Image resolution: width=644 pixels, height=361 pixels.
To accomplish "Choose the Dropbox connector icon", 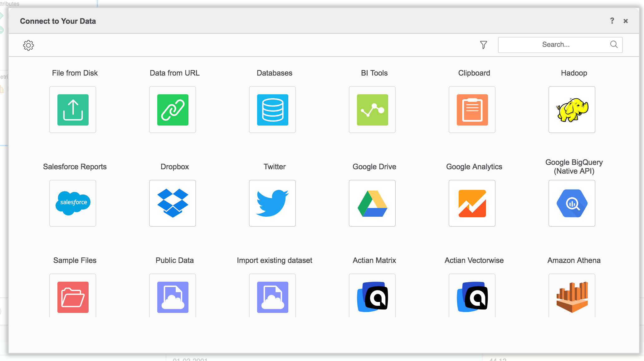I will [x=173, y=203].
